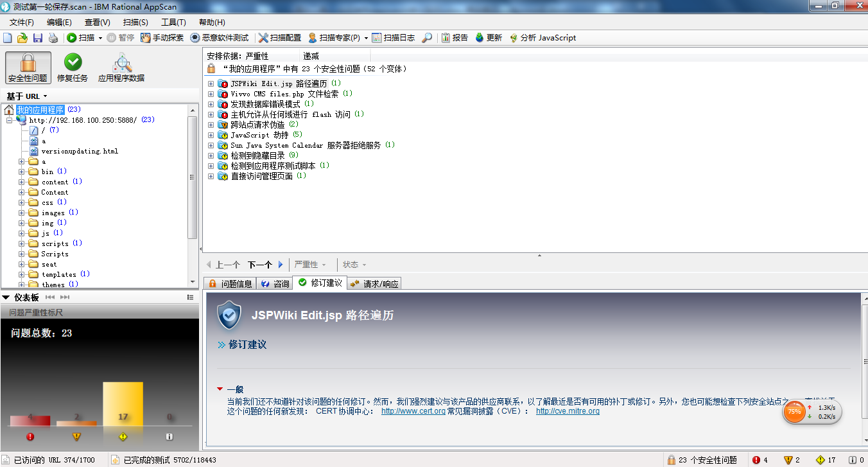Viewport: 868px width, 467px height.
Task: Start the scan with the 扫描 button
Action: (80, 38)
